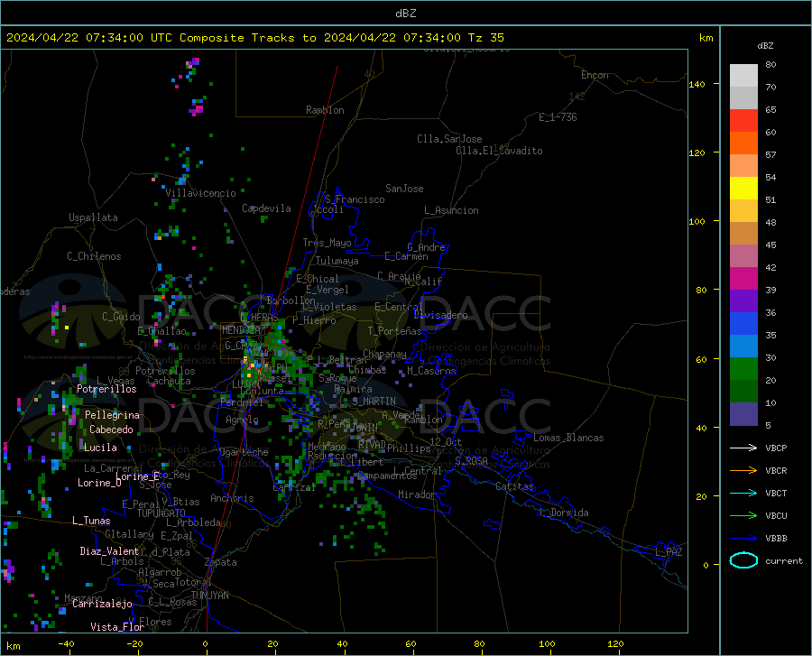Click the L_Dormida map label
The image size is (812, 656).
pos(563,513)
